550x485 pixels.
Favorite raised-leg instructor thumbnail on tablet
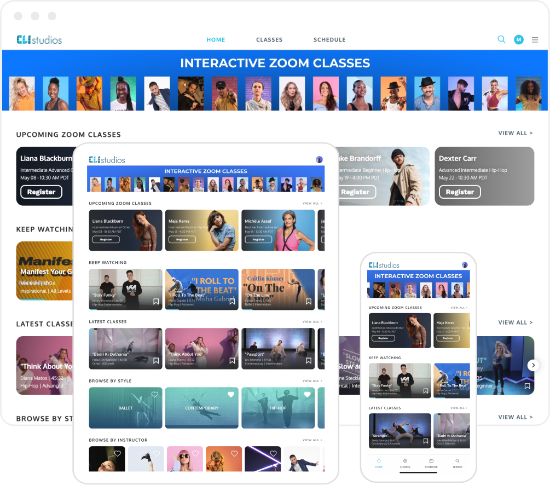156,453
